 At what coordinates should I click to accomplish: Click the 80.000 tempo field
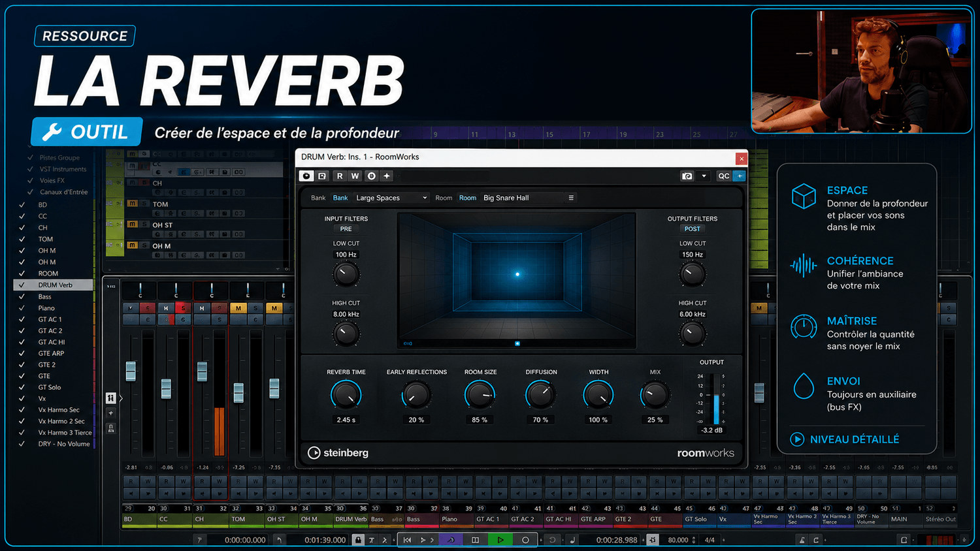tap(678, 540)
